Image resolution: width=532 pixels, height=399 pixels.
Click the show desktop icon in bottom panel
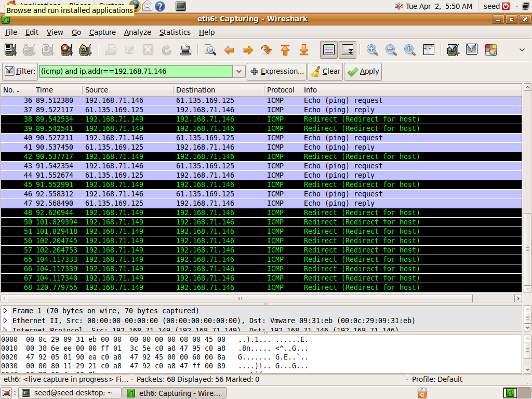6,393
